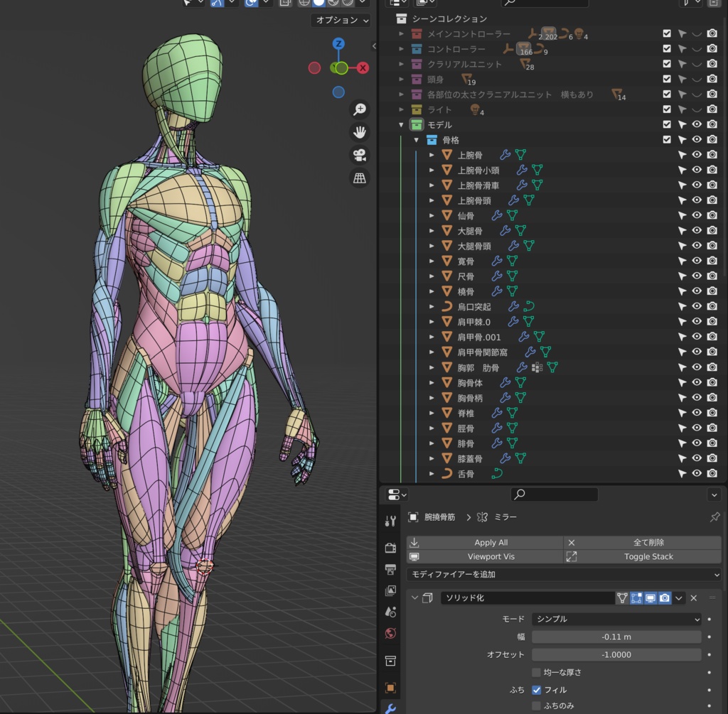728x714 pixels.
Task: Uncheck the フィル checkbox
Action: pyautogui.click(x=537, y=690)
